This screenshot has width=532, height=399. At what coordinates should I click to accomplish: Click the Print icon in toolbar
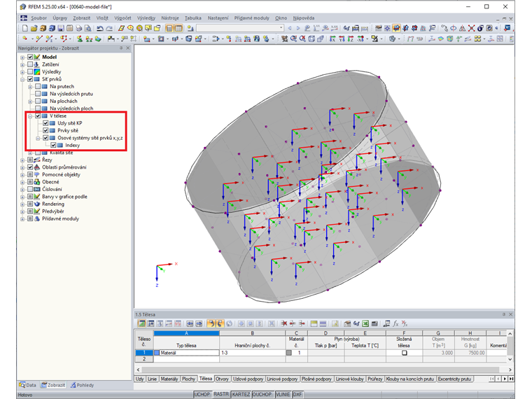pos(78,28)
